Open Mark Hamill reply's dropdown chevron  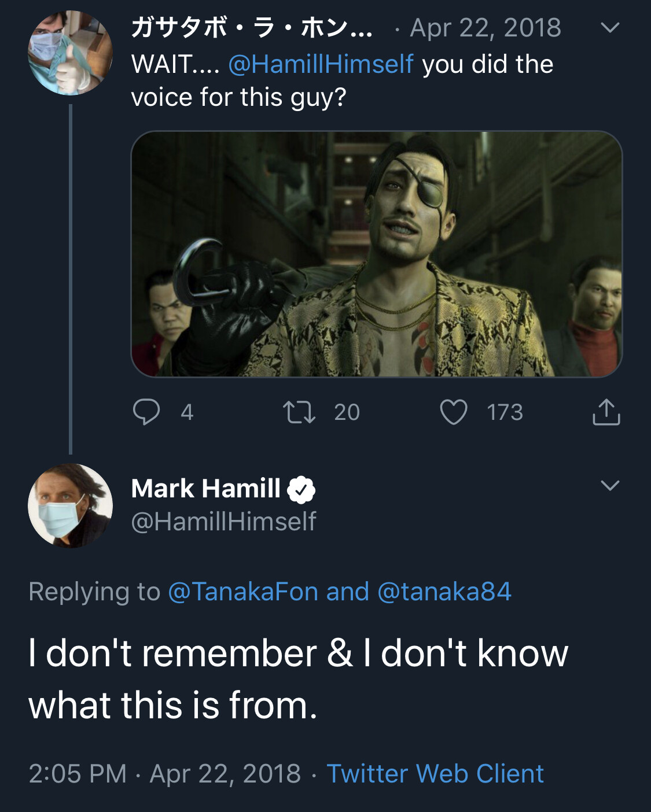coord(610,485)
